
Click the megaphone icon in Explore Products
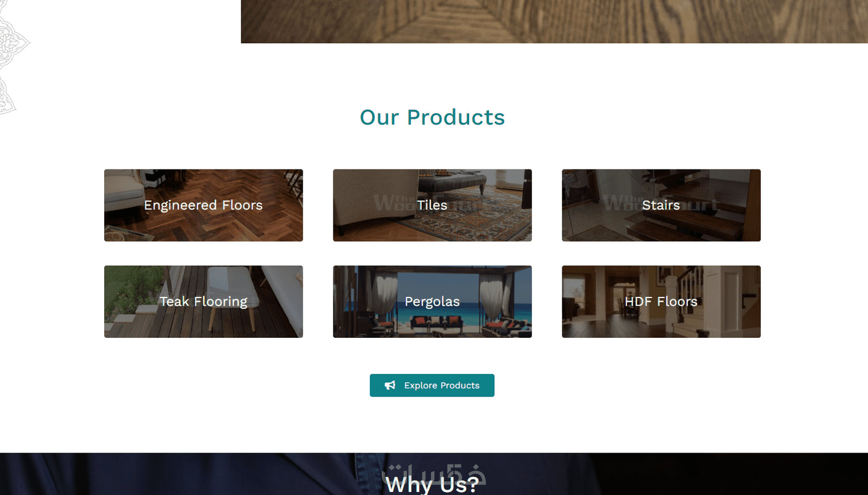point(390,385)
